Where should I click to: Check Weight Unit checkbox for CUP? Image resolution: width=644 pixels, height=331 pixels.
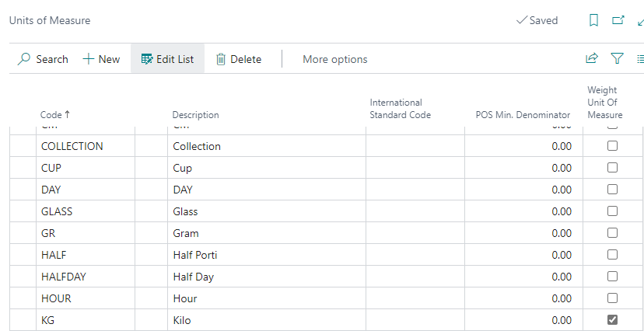(x=612, y=167)
